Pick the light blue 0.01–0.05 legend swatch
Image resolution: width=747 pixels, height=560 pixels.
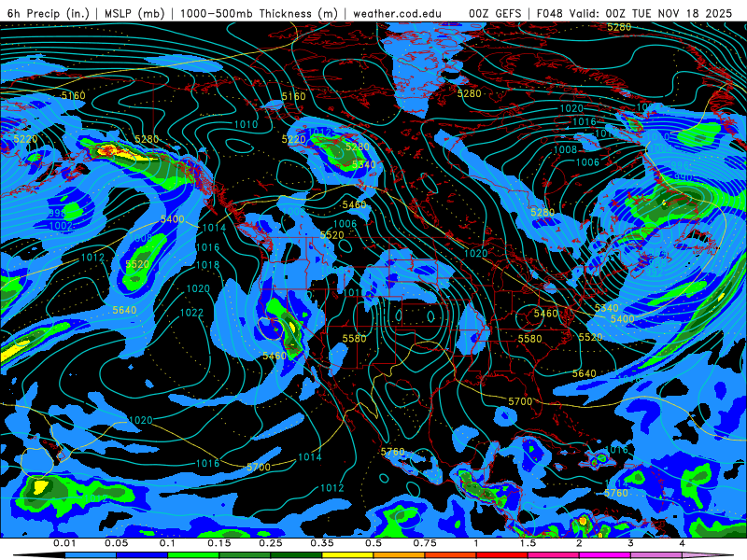pos(91,555)
